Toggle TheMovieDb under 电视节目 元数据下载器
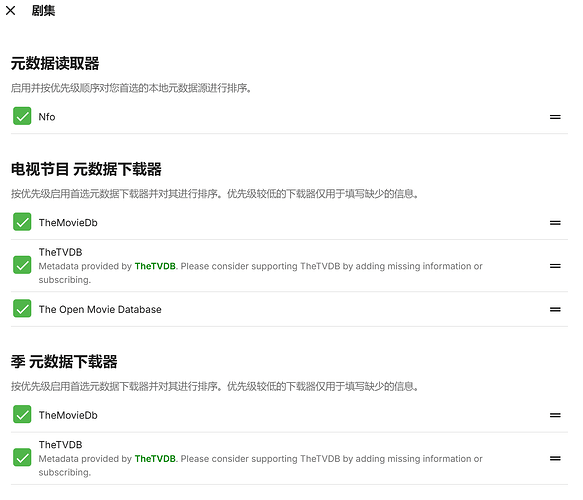This screenshot has height=500, width=583. pyautogui.click(x=22, y=222)
